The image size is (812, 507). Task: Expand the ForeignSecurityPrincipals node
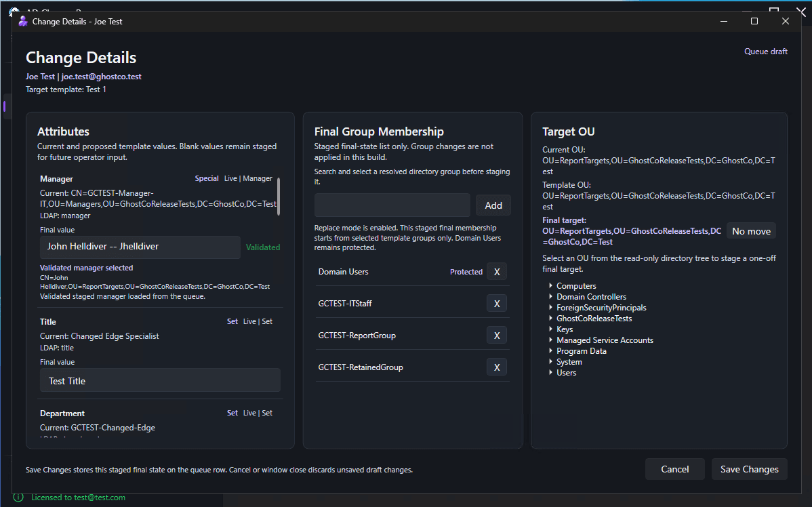pos(550,307)
